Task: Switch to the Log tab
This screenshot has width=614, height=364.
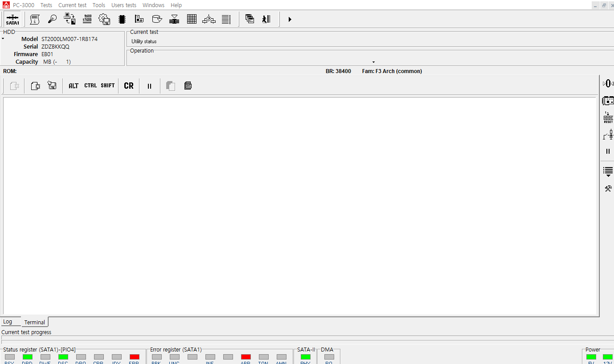Action: click(8, 322)
